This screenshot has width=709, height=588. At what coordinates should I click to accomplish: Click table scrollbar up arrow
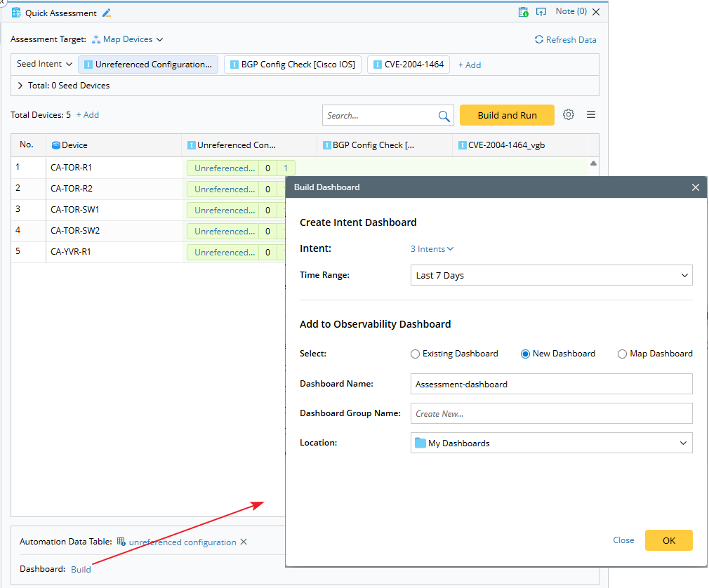coord(593,163)
